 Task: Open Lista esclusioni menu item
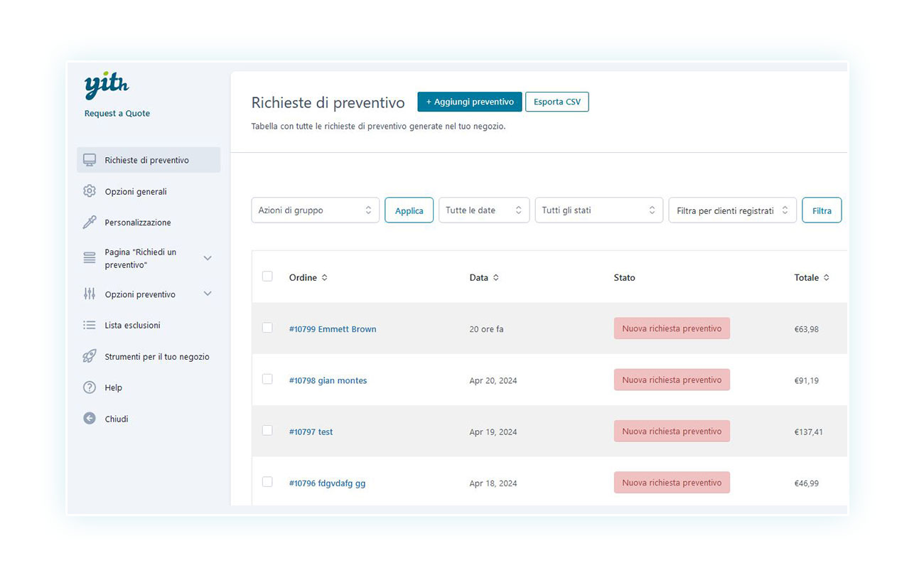132,326
